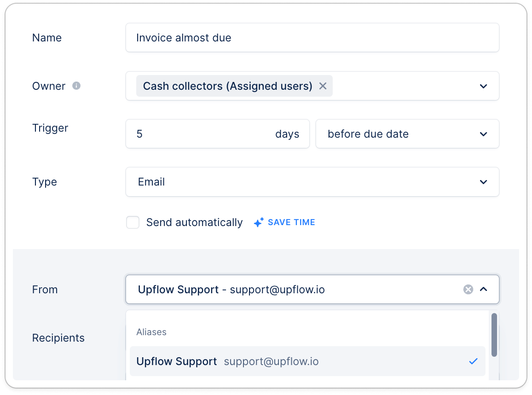Click the SAVE TIME link
The image size is (532, 395).
pyautogui.click(x=291, y=222)
